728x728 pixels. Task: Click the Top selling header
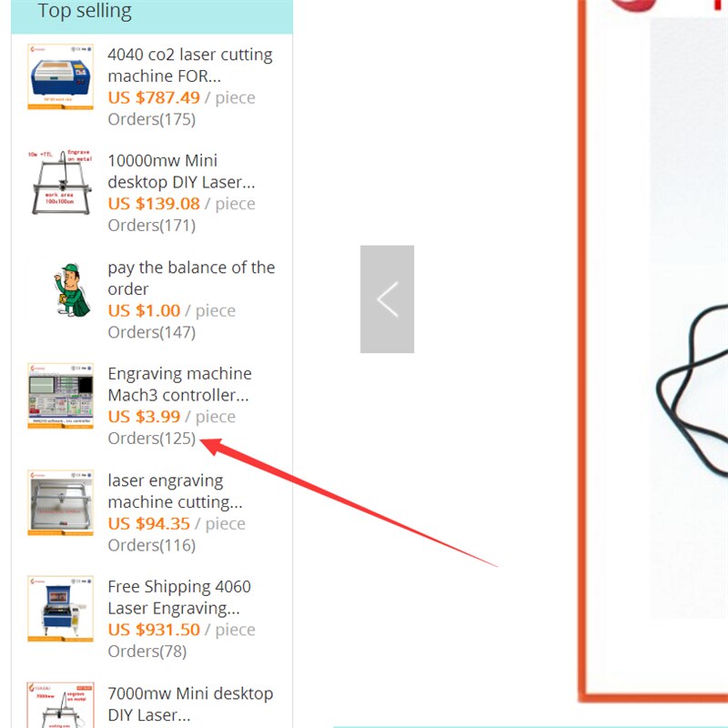point(85,11)
